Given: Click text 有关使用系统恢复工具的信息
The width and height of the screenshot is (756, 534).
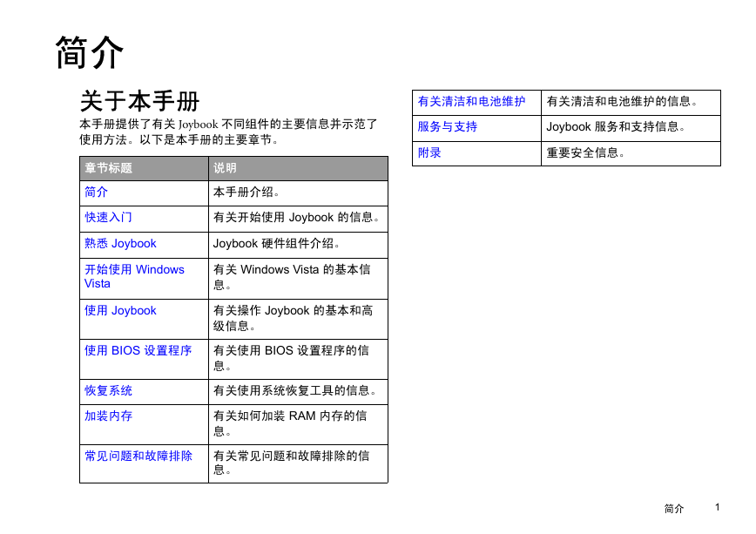Looking at the screenshot, I should pyautogui.click(x=294, y=390).
